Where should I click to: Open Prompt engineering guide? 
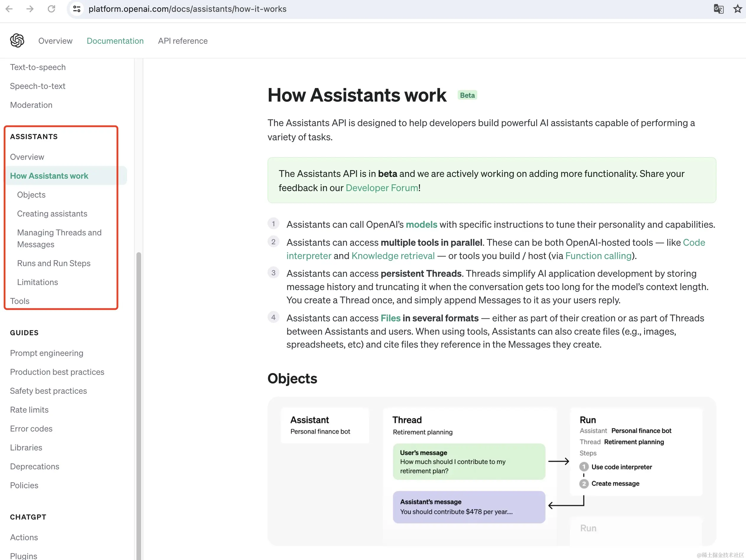[47, 353]
